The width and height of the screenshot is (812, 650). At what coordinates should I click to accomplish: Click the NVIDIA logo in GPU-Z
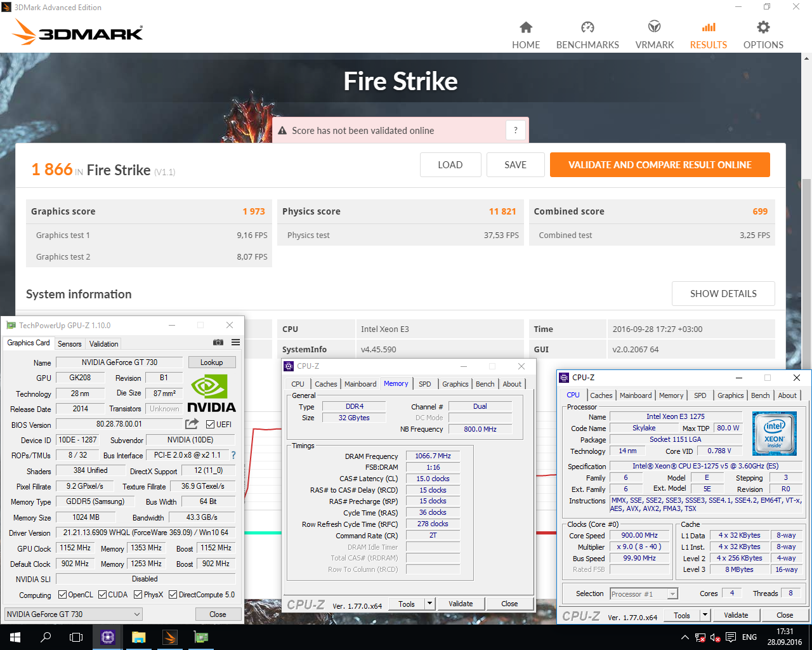click(212, 394)
